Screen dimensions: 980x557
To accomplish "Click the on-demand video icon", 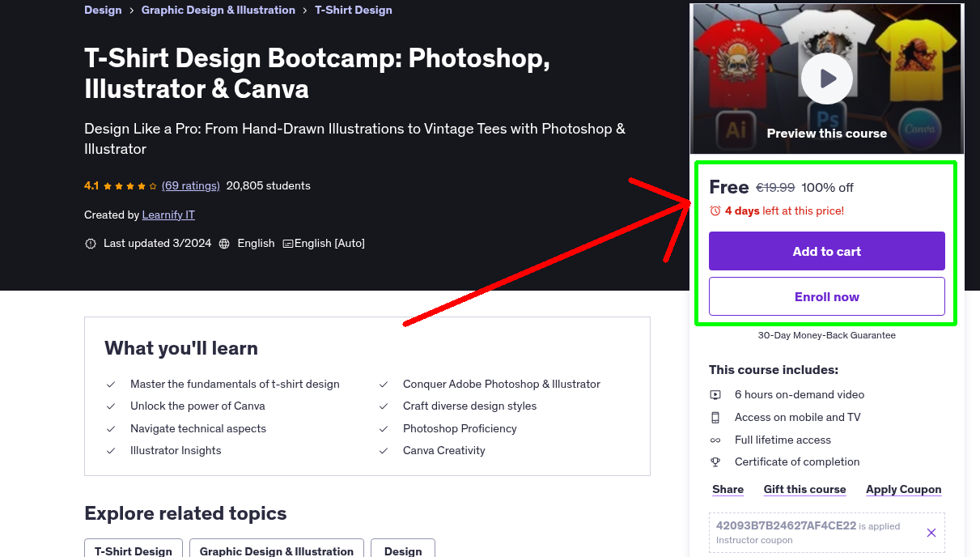I will (x=715, y=395).
